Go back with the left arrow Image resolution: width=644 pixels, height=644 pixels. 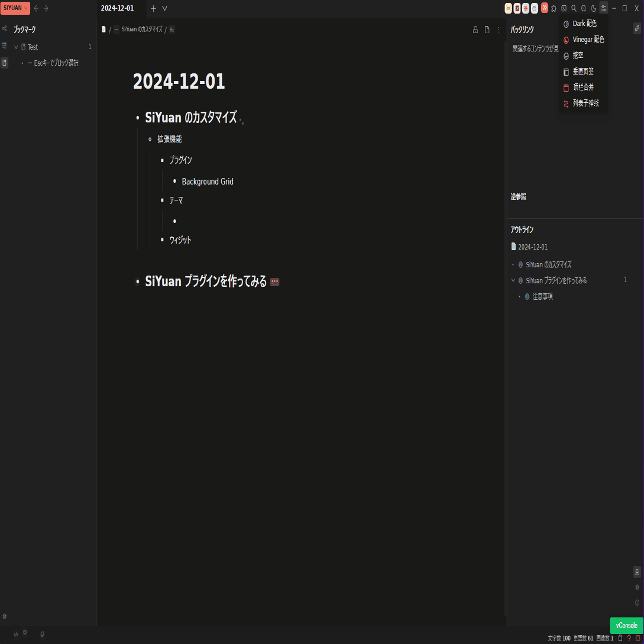tap(36, 8)
